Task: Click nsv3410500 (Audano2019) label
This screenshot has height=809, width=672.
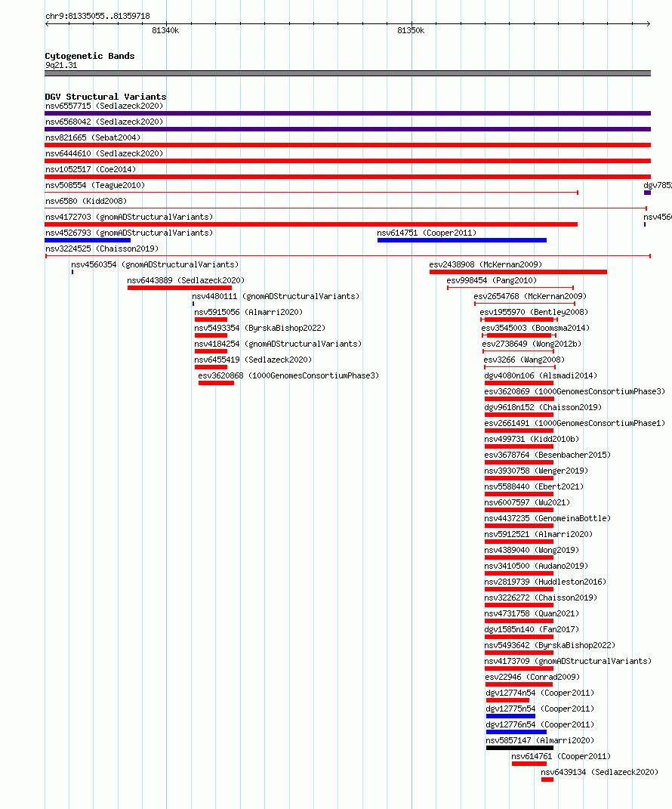Action: 536,566
